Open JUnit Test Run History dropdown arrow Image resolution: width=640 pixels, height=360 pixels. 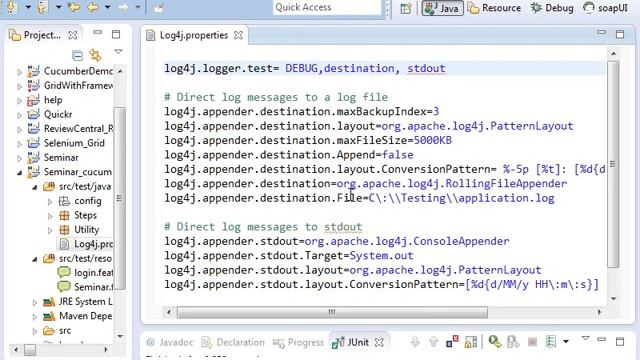pyautogui.click(x=566, y=342)
